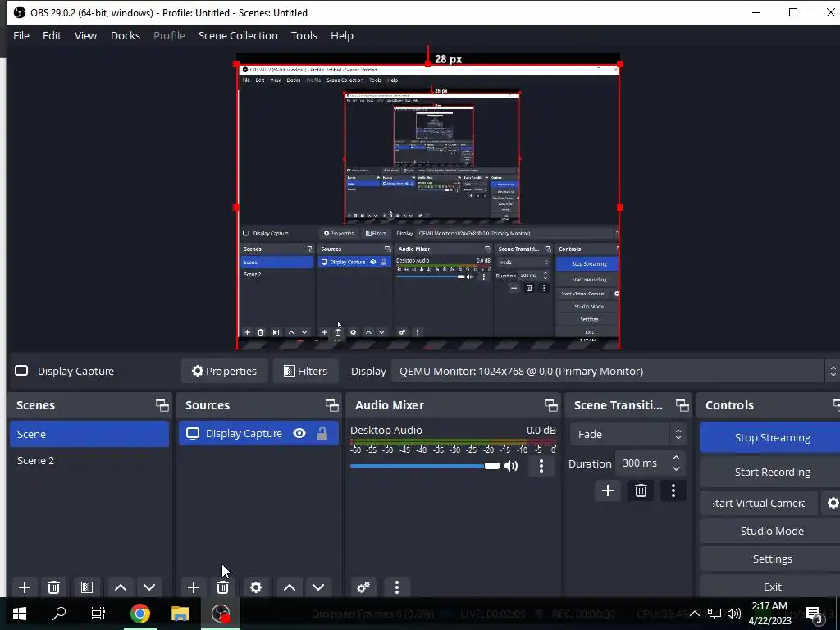This screenshot has width=840, height=630.
Task: Open scene filters icon in Scenes panel
Action: click(87, 587)
